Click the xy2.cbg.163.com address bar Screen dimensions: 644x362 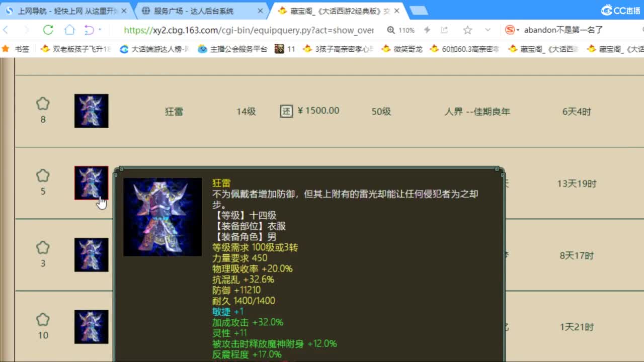click(249, 30)
